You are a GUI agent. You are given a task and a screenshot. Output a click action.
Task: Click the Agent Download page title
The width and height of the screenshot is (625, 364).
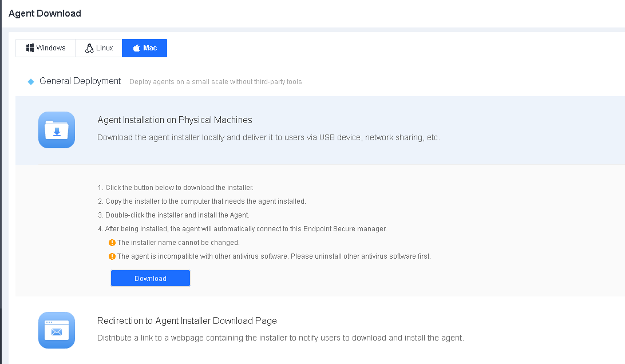pyautogui.click(x=45, y=13)
